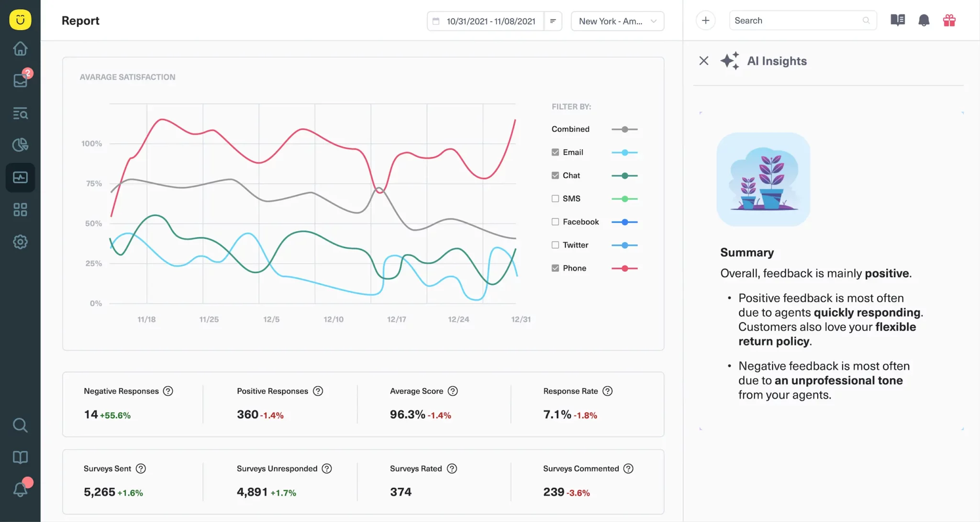Open the New York location dropdown

[617, 21]
